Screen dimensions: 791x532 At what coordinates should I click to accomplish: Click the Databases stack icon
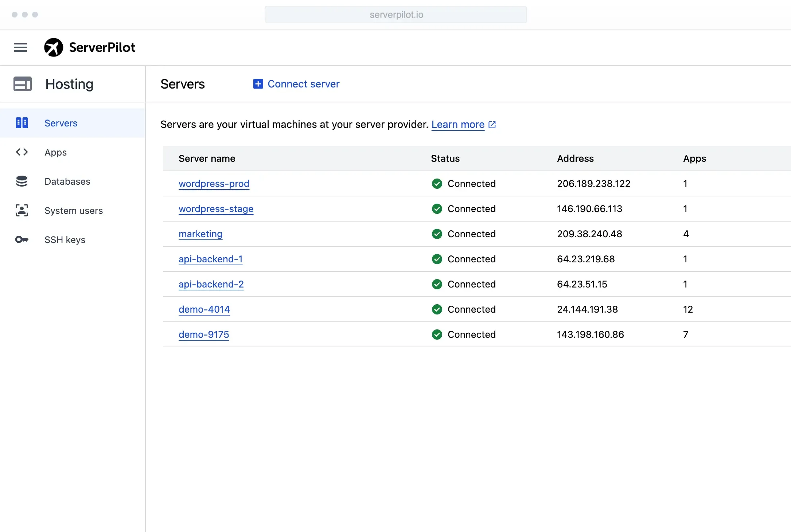point(22,181)
